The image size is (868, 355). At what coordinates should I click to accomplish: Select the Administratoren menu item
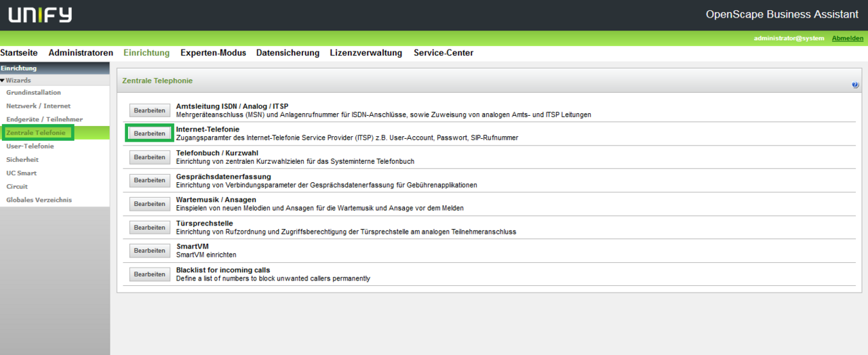tap(81, 53)
